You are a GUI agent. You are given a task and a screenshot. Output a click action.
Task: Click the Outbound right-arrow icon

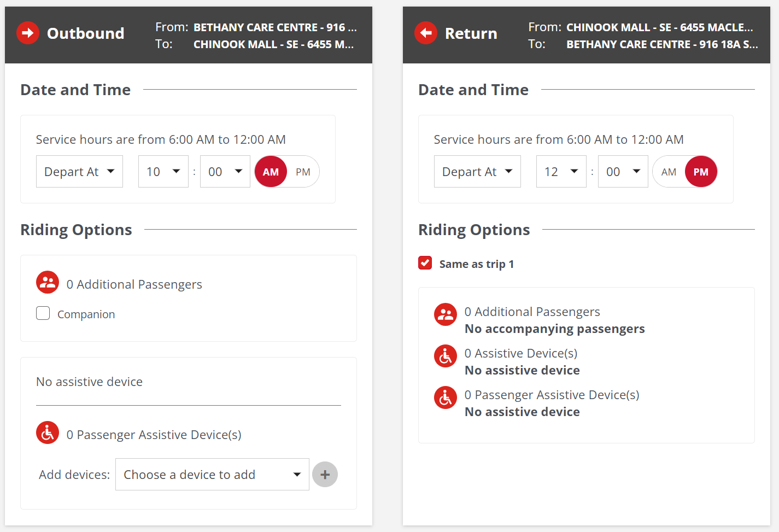click(x=28, y=33)
